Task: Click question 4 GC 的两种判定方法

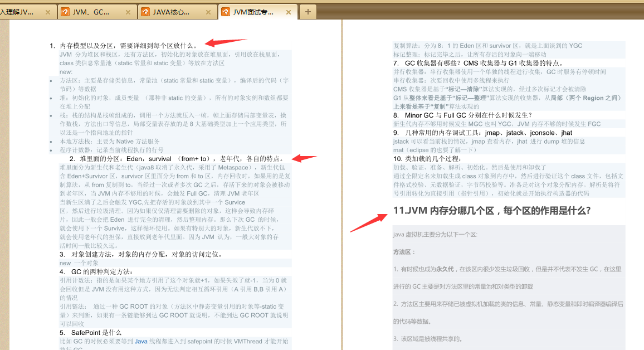Action: (x=96, y=271)
